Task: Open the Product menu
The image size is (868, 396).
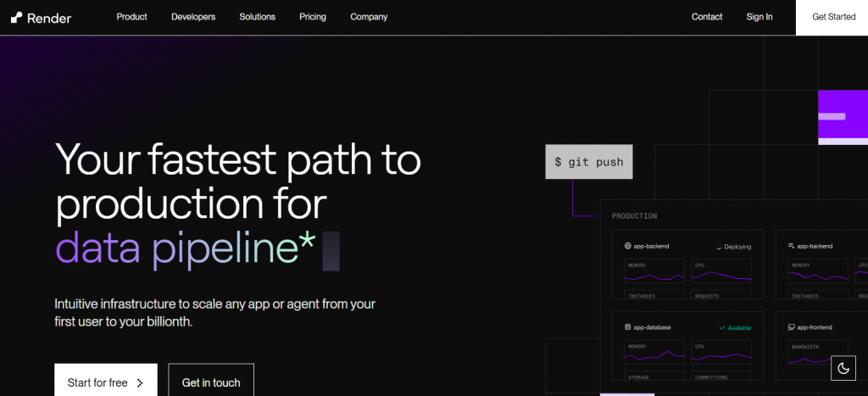Action: [131, 17]
